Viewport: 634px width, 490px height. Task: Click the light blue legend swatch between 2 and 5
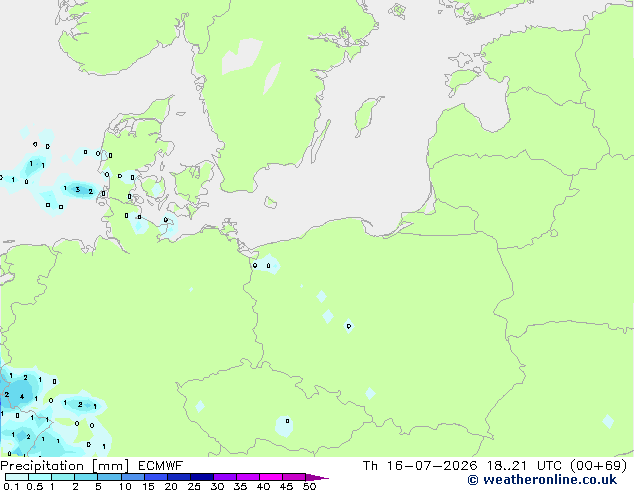(86, 477)
